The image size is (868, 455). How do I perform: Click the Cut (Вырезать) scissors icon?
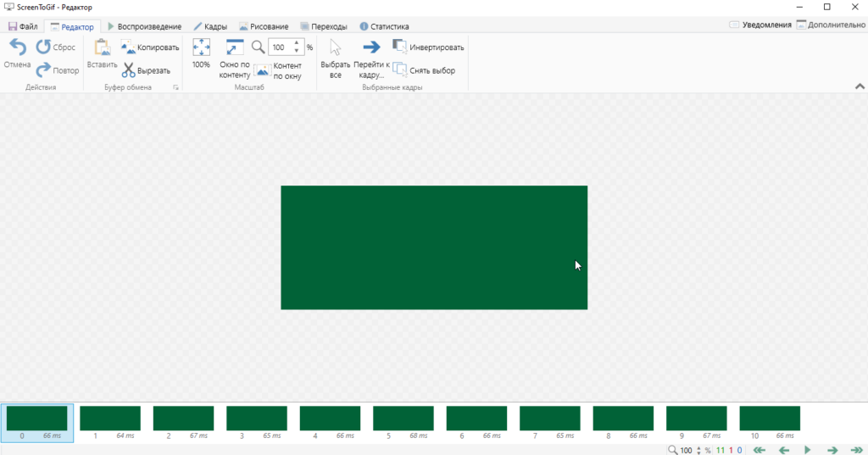click(129, 70)
